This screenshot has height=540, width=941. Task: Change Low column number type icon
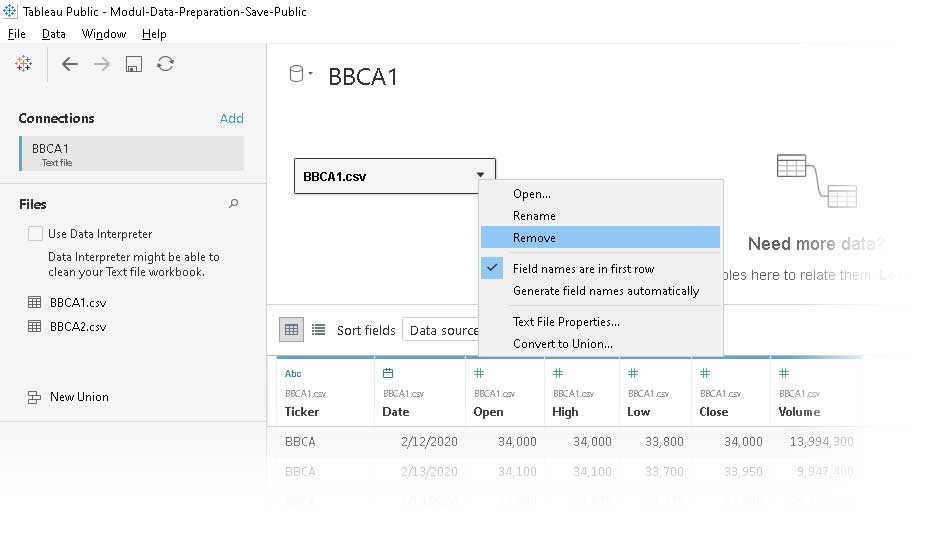pos(633,373)
